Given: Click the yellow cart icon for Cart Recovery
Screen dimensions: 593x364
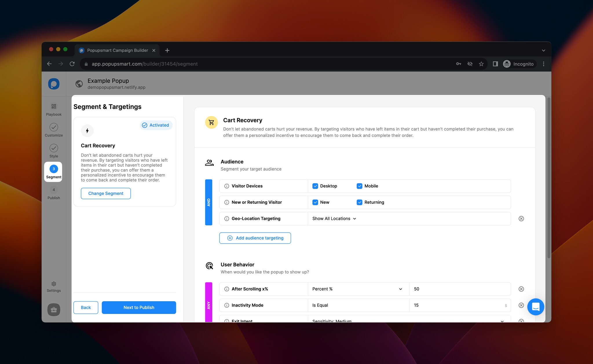Looking at the screenshot, I should coord(211,122).
